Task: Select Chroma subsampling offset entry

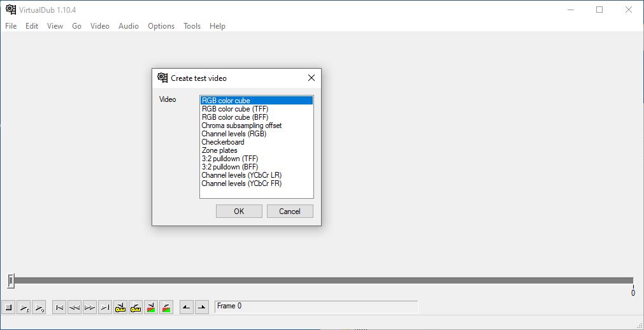Action: (x=257, y=126)
